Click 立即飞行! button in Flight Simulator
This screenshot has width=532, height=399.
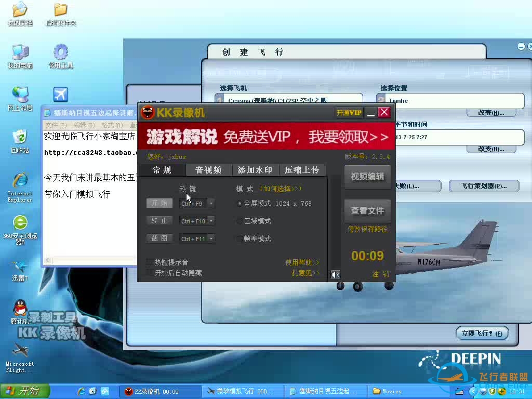(x=482, y=333)
